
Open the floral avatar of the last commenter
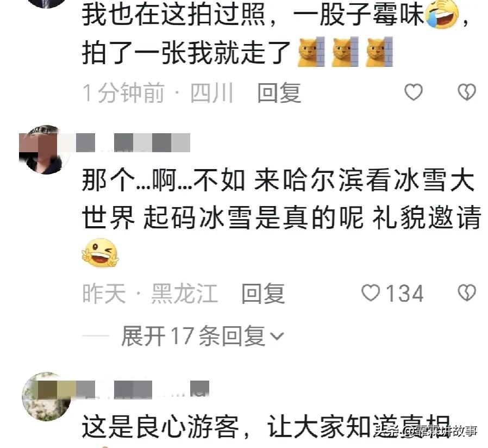[47, 396]
